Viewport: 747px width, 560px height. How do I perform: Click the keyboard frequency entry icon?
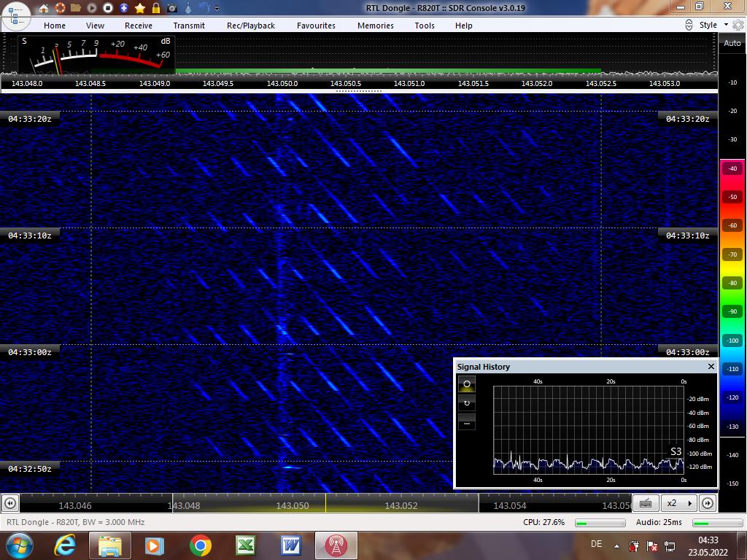(x=646, y=503)
